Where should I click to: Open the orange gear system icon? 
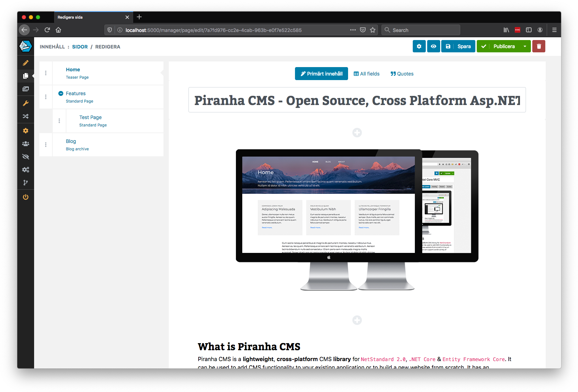(26, 131)
